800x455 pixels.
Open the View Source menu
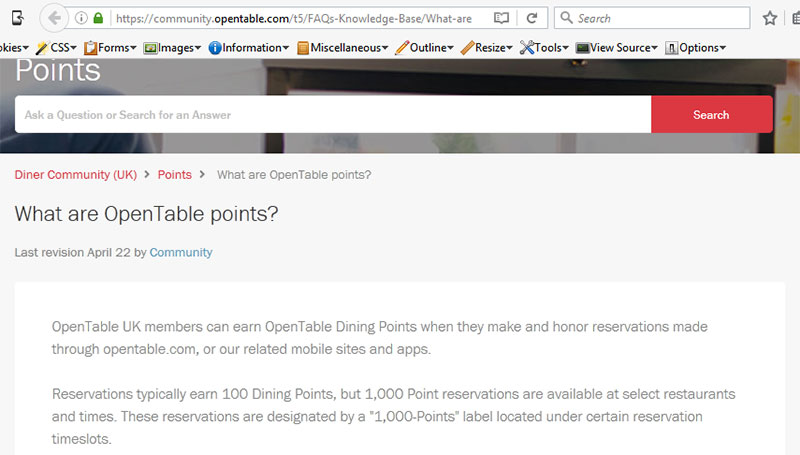(x=624, y=48)
